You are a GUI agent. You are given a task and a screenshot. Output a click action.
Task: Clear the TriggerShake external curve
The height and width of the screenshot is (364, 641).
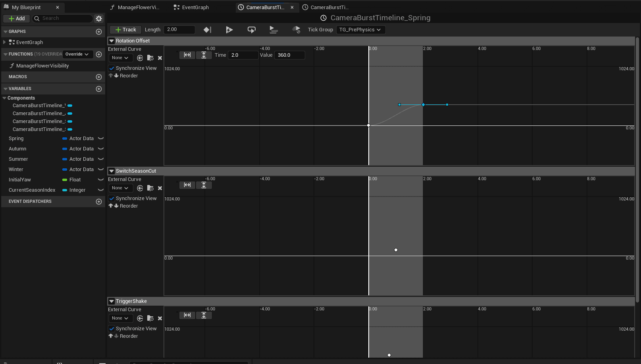pos(160,318)
